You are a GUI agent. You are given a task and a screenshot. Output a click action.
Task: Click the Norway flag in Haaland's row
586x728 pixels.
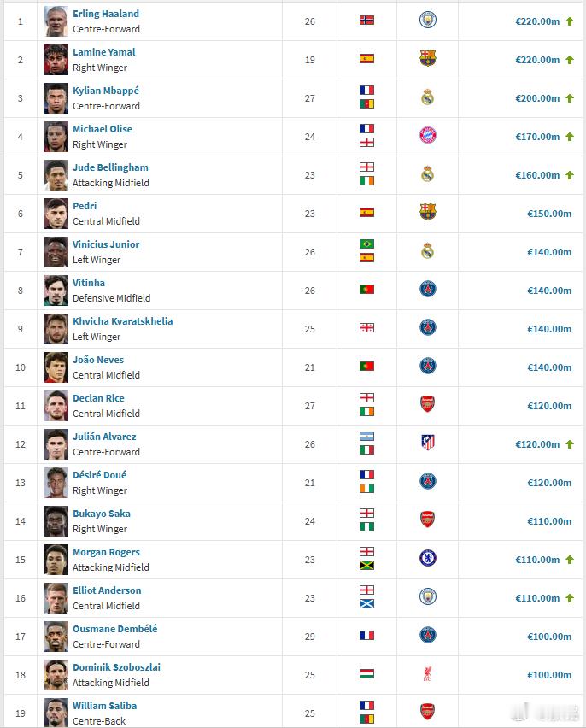click(x=366, y=20)
